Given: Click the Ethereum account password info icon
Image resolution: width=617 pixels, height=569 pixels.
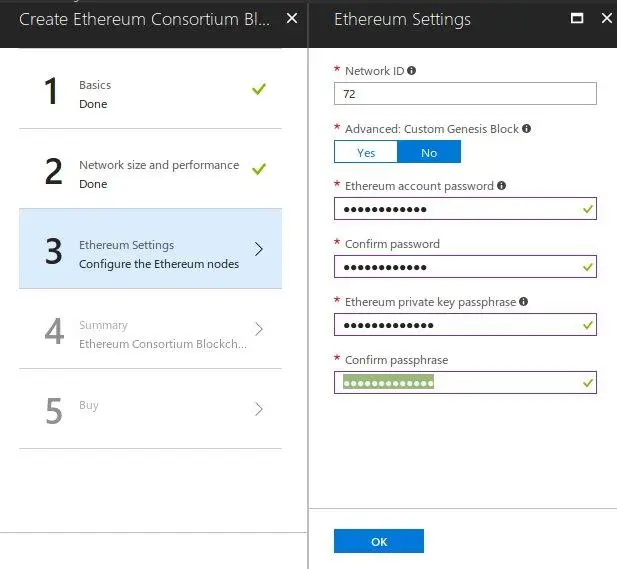Looking at the screenshot, I should [x=501, y=186].
